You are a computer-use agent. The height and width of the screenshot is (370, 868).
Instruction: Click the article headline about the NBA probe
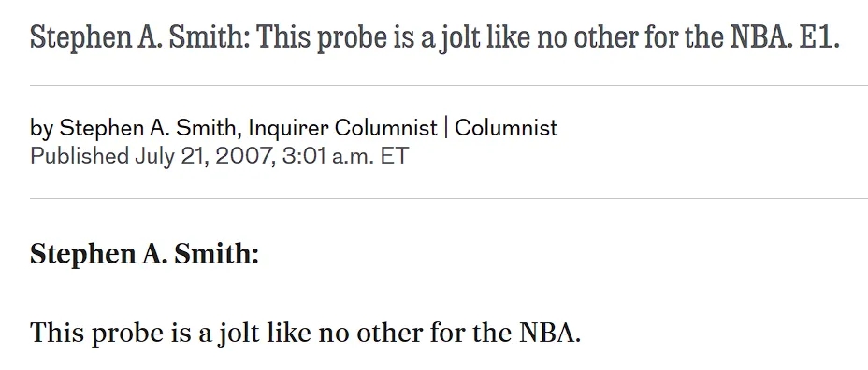435,38
